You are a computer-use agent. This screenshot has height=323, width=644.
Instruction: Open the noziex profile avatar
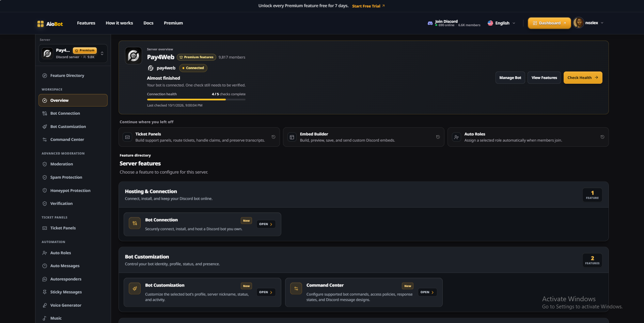(x=578, y=23)
